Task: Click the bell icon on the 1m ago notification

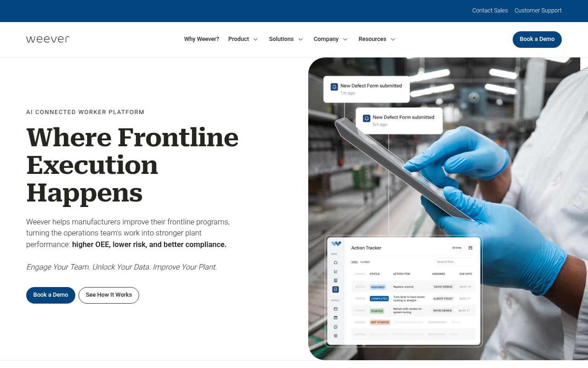Action: [334, 86]
